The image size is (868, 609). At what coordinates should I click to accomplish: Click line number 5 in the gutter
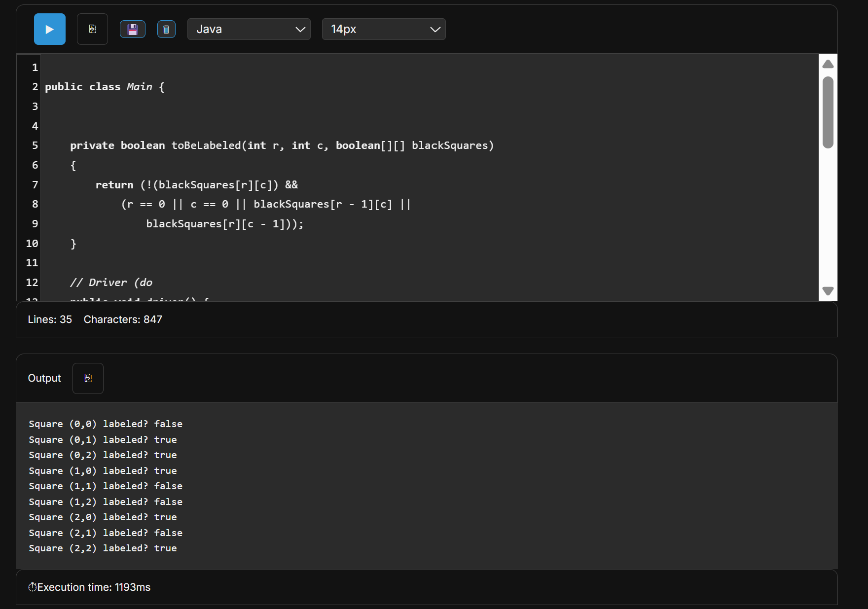35,145
